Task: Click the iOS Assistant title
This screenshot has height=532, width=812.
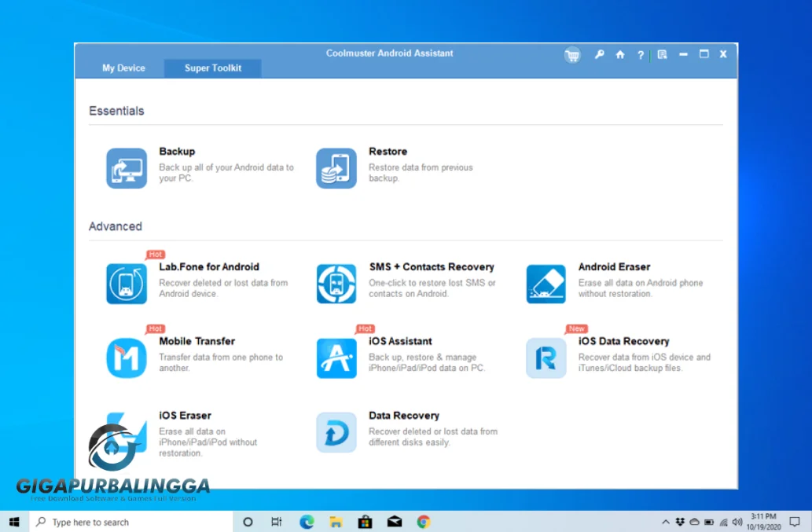Action: 400,342
